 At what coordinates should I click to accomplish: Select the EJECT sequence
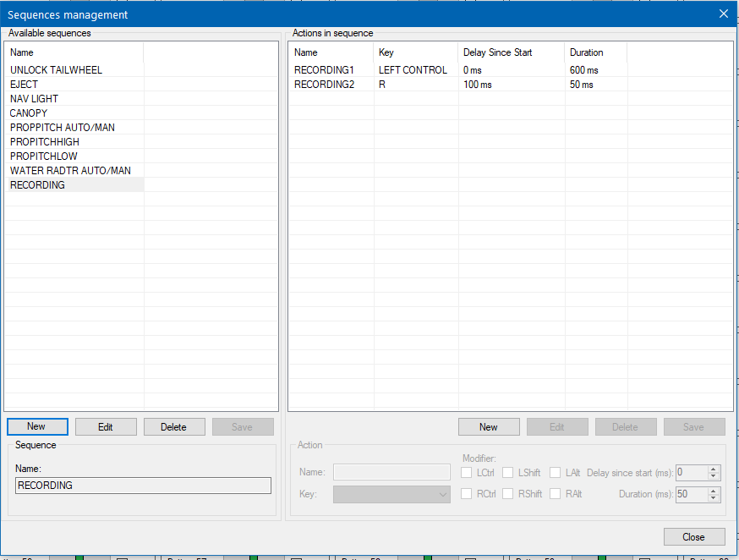[x=24, y=85]
